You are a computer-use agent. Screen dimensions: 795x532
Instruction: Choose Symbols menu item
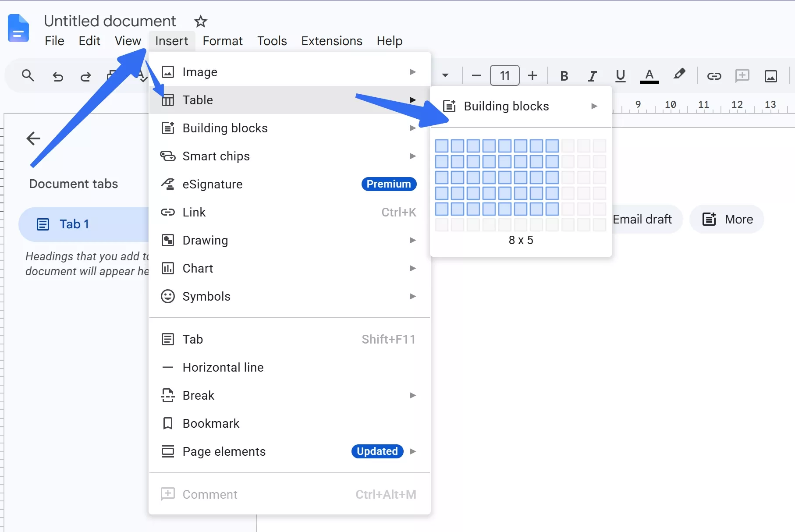click(x=289, y=296)
